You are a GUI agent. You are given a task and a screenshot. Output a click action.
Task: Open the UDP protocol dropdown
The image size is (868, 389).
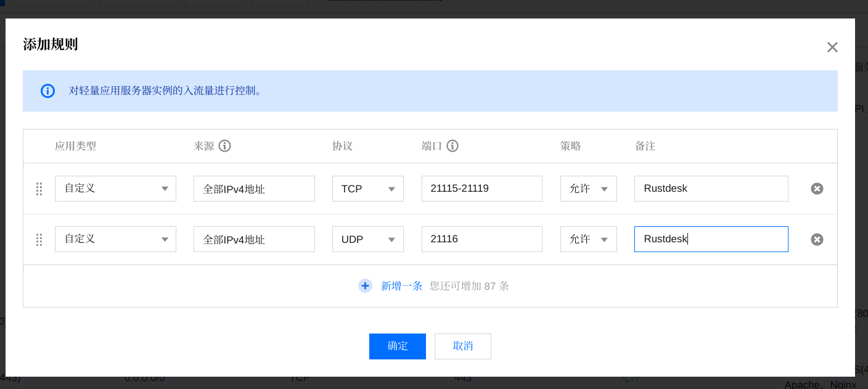click(x=368, y=239)
